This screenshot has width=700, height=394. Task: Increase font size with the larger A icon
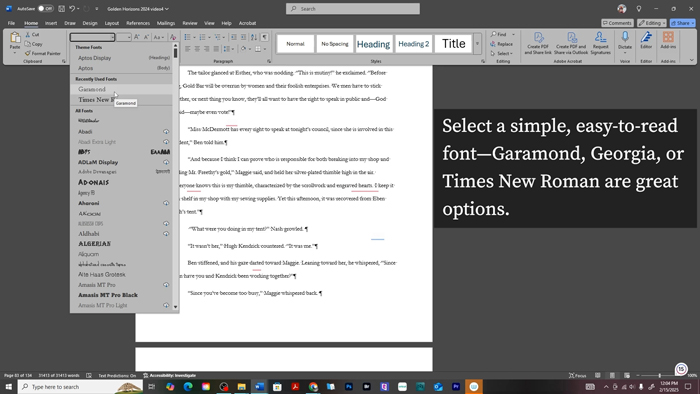(137, 37)
